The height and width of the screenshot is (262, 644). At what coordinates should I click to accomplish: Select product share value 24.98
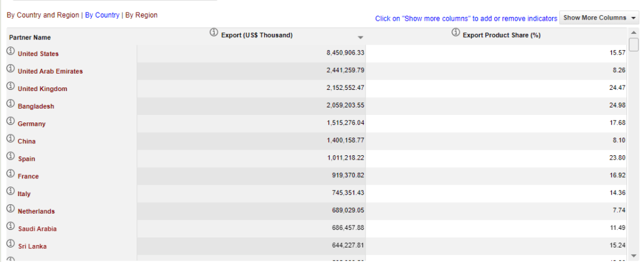[618, 106]
